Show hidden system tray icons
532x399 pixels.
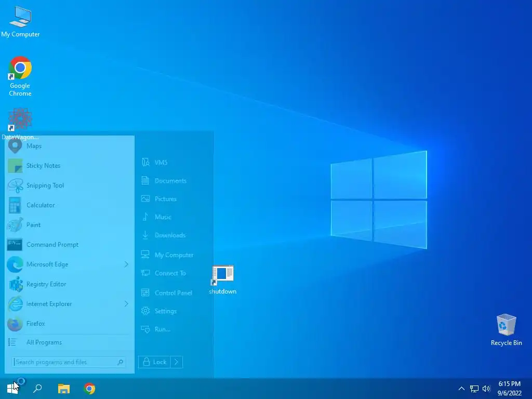click(x=461, y=389)
